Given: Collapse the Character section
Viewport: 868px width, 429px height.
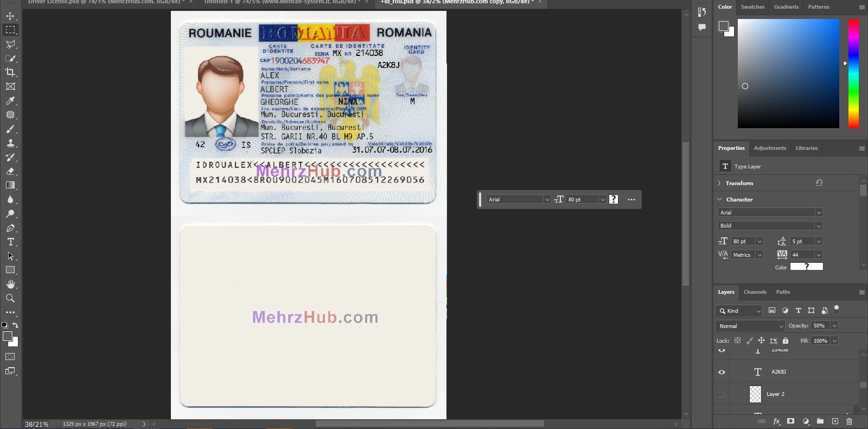Looking at the screenshot, I should [x=719, y=199].
